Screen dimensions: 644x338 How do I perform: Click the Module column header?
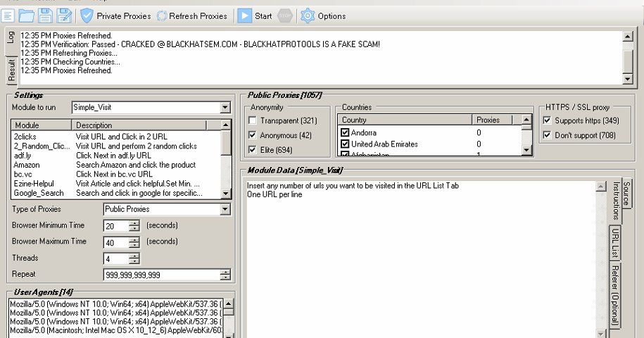(42, 125)
